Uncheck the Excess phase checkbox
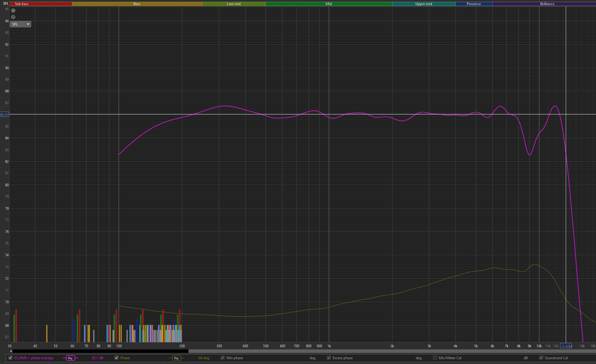 (x=329, y=358)
